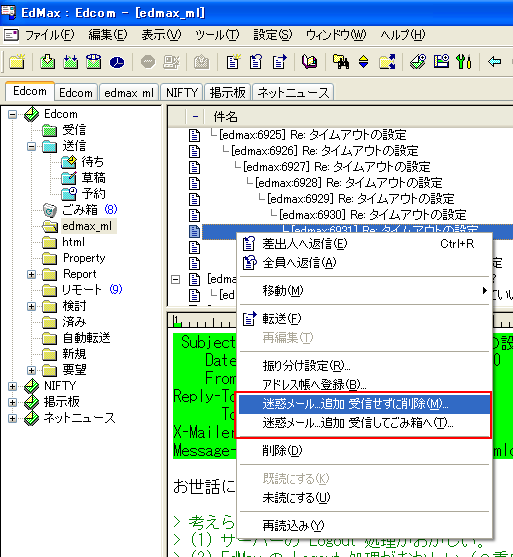Image resolution: width=513 pixels, height=557 pixels.
Task: Select the Property folder
Action: coord(84,258)
